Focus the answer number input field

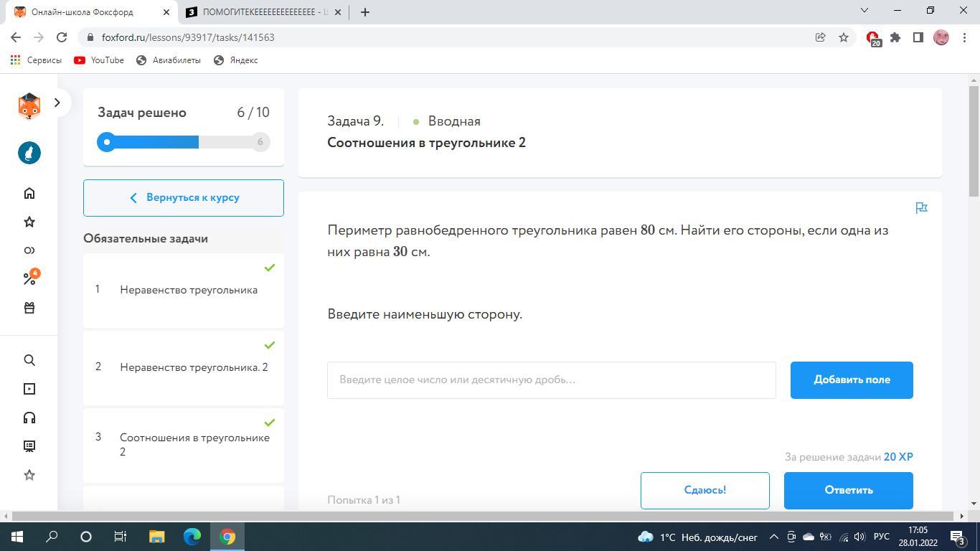[551, 380]
